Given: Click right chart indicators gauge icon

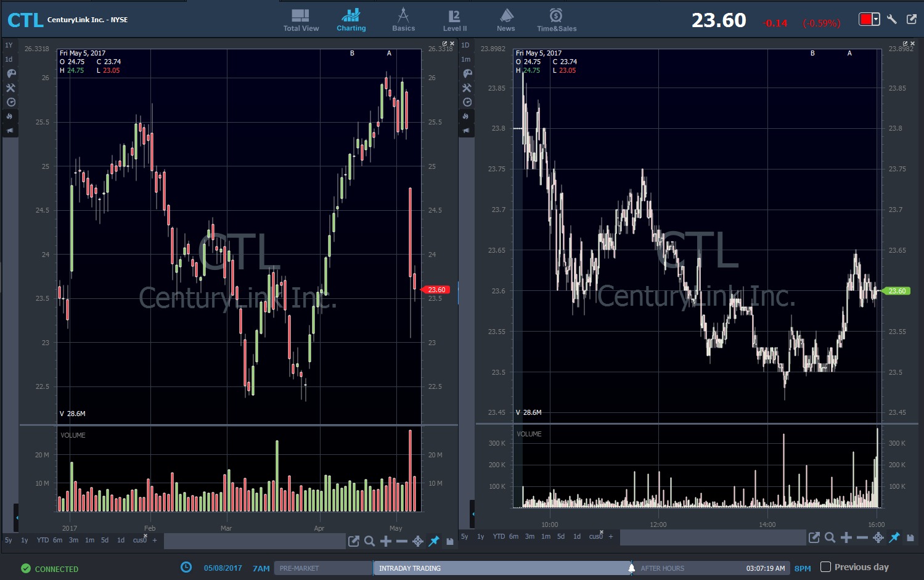Looking at the screenshot, I should click(467, 102).
